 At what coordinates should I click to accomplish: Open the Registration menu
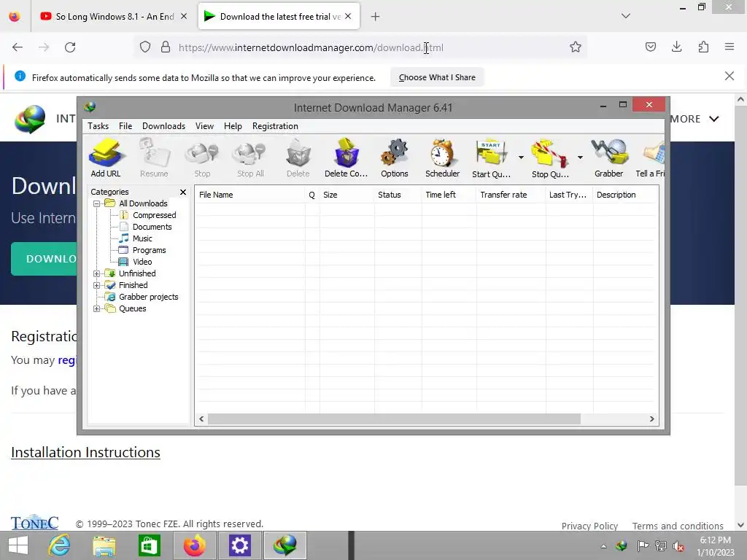275,126
